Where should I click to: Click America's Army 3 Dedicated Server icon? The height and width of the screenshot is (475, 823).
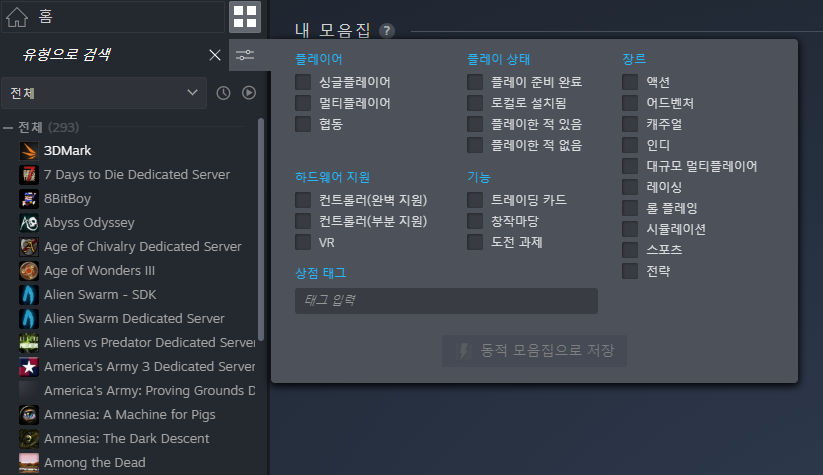coord(29,367)
